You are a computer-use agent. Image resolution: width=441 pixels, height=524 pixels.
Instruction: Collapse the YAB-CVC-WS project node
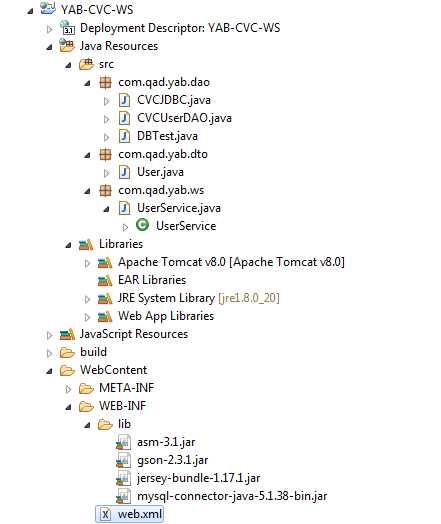(30, 11)
